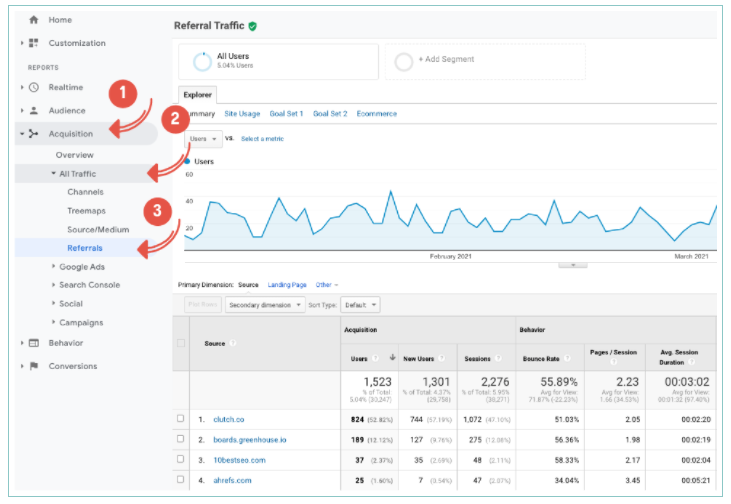
Task: Open the Referrals report
Action: coord(85,248)
